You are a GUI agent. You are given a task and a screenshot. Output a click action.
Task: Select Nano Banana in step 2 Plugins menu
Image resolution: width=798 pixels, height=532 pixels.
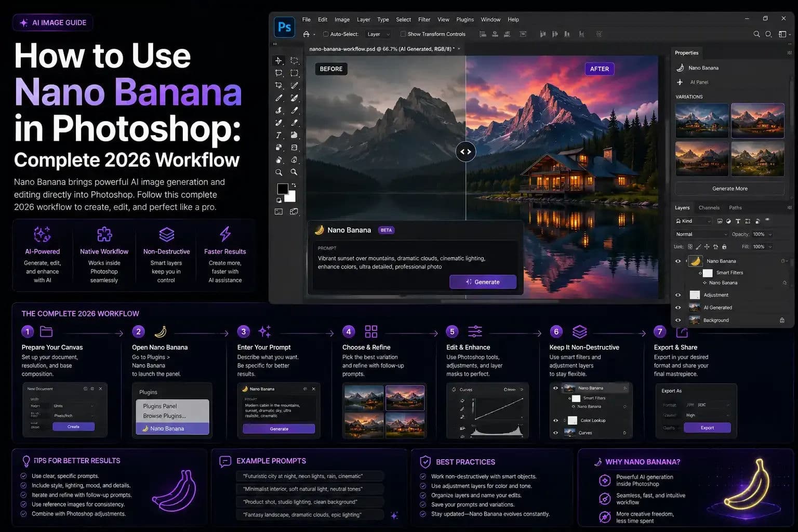point(172,429)
